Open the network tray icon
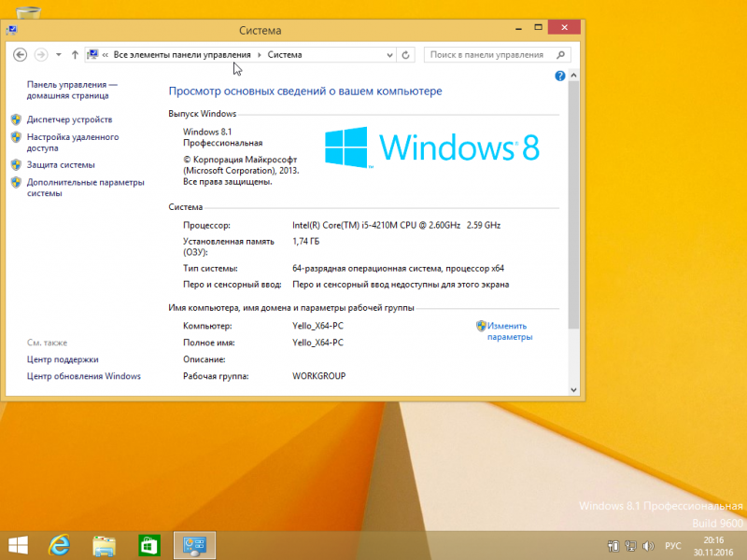 630,546
